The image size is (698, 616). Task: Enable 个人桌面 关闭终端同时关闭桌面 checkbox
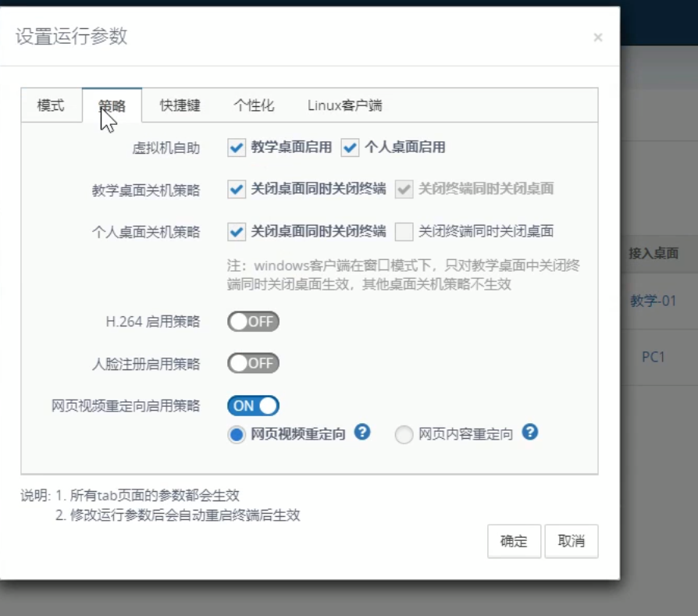[404, 231]
